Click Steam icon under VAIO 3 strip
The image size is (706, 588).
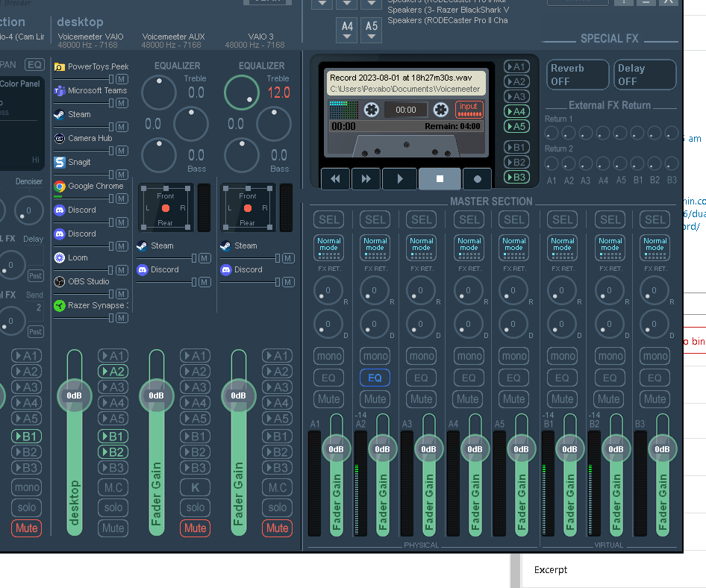click(x=225, y=245)
